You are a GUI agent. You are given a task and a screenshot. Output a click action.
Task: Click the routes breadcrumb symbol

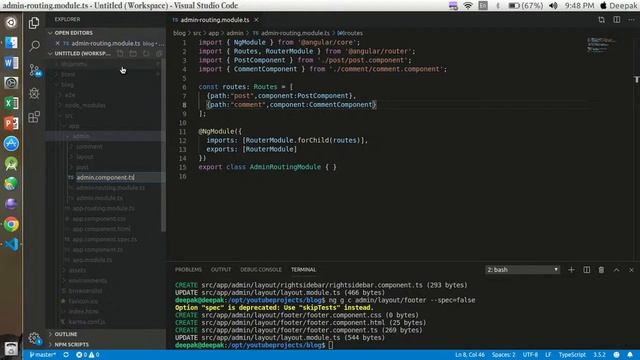350,33
